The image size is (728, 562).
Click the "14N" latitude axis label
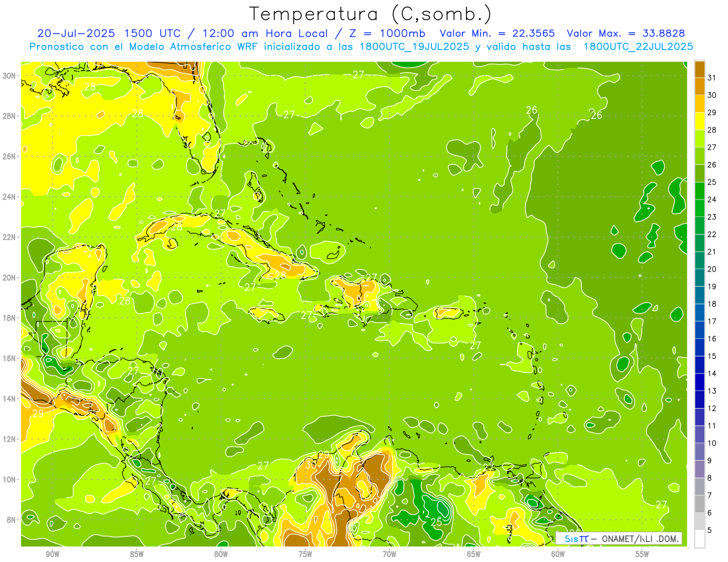tap(9, 399)
